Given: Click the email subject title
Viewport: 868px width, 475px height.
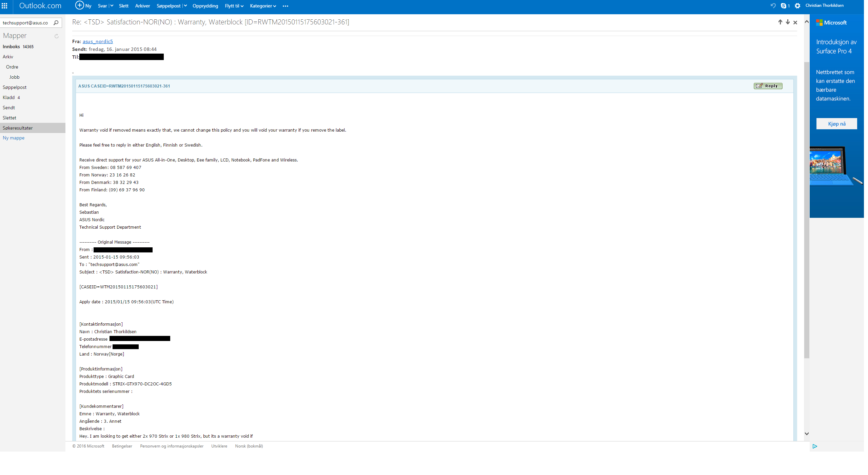Looking at the screenshot, I should (211, 22).
